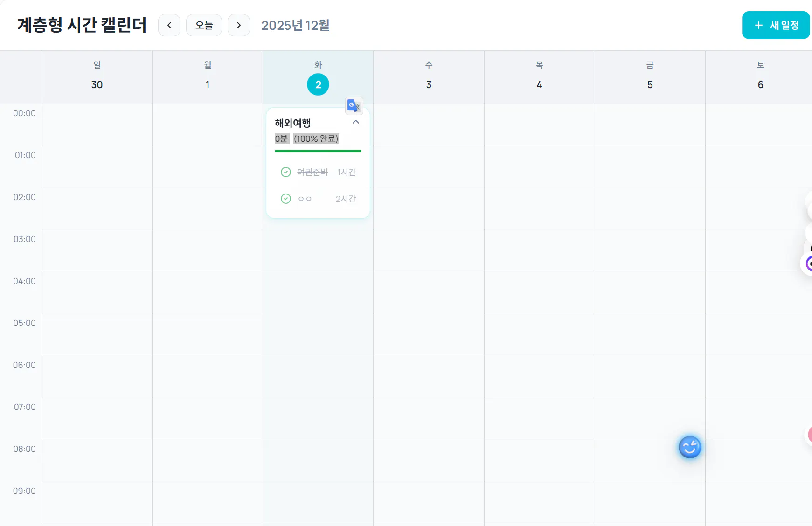Open the blue smiley floating assistant icon
812x526 pixels.
point(690,447)
